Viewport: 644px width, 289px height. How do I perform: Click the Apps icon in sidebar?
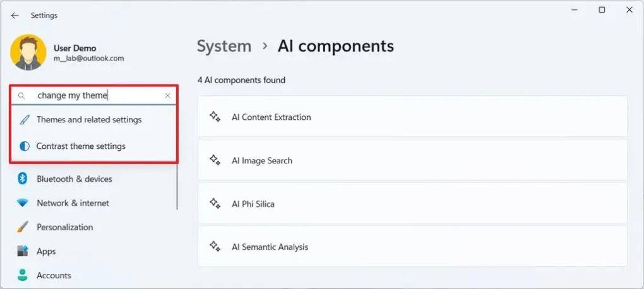(x=23, y=251)
